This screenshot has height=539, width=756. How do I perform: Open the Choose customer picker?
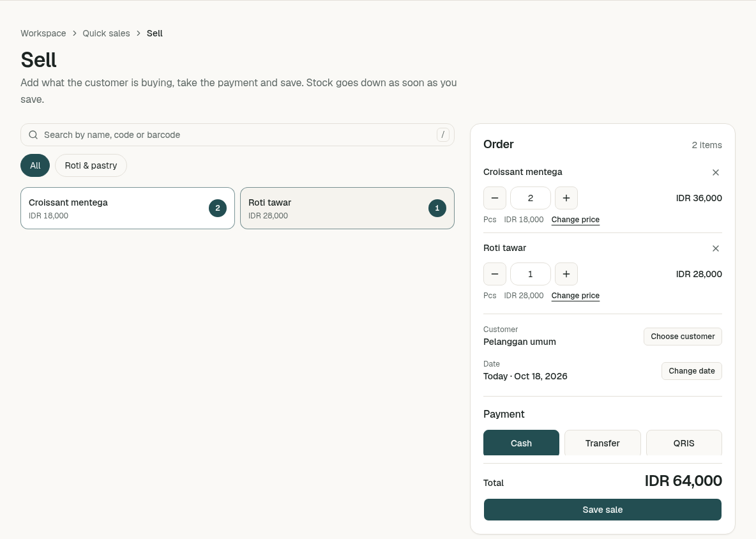(683, 337)
